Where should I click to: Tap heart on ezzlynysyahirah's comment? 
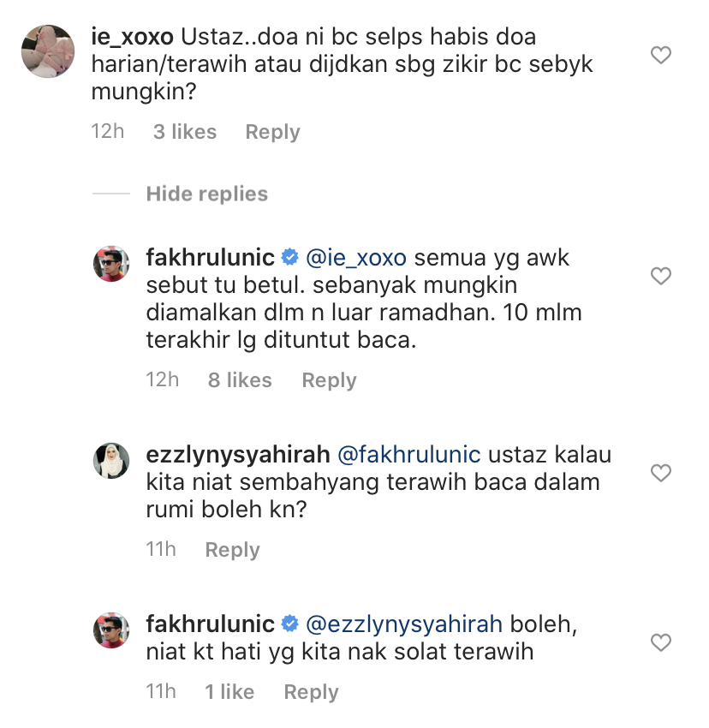pos(660,473)
